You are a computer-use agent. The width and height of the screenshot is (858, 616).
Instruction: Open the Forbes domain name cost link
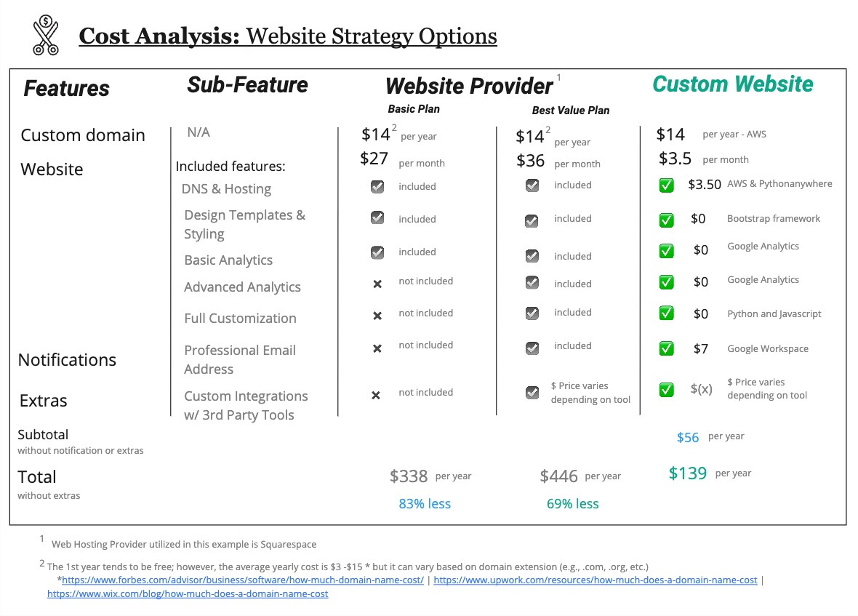coord(243,580)
